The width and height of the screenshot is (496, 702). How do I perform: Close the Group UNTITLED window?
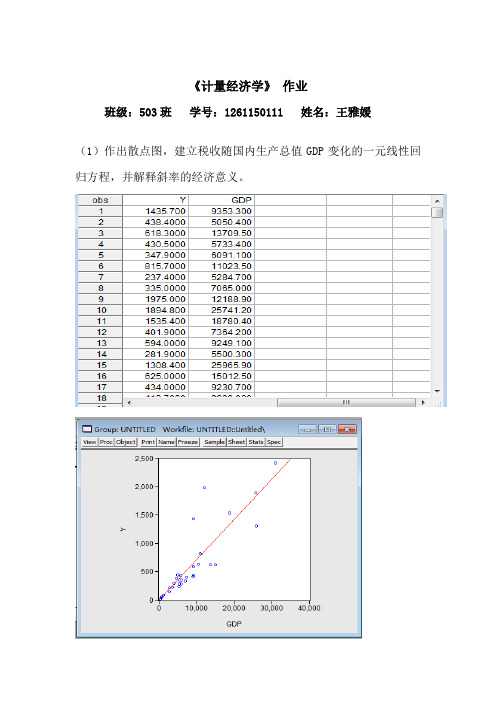[x=347, y=429]
